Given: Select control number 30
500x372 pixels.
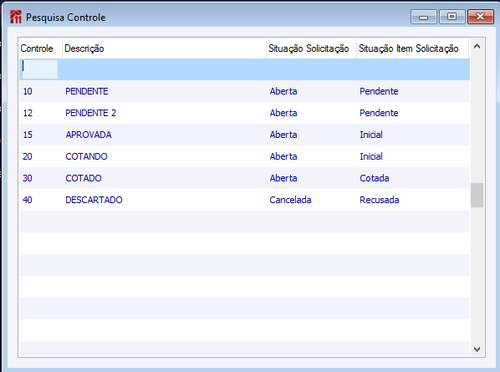Looking at the screenshot, I should pos(28,178).
